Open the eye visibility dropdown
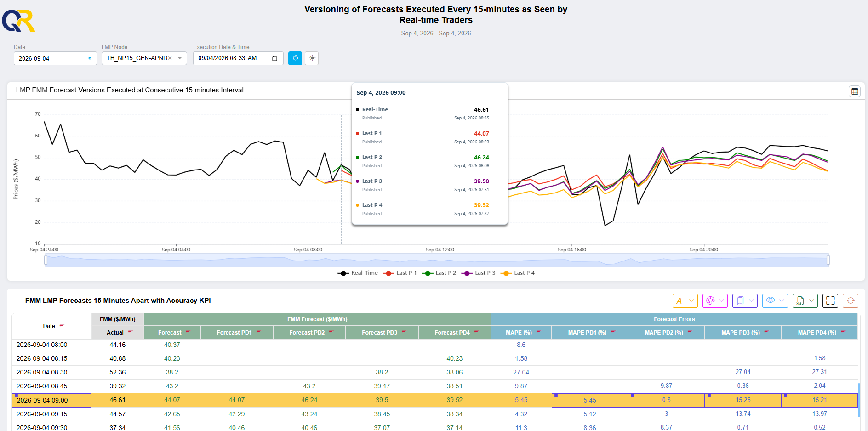Screen dimensions: 868x431 pyautogui.click(x=775, y=301)
